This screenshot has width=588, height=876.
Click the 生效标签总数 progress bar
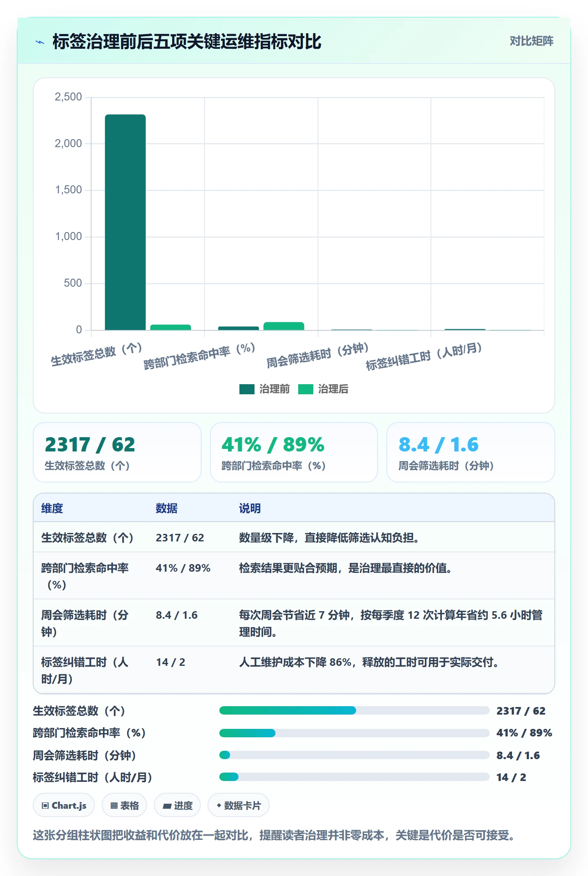(354, 710)
